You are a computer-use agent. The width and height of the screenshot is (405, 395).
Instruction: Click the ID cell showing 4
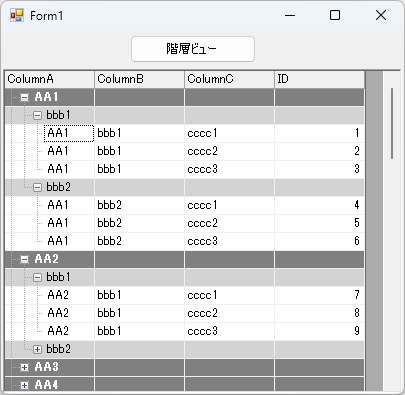319,205
